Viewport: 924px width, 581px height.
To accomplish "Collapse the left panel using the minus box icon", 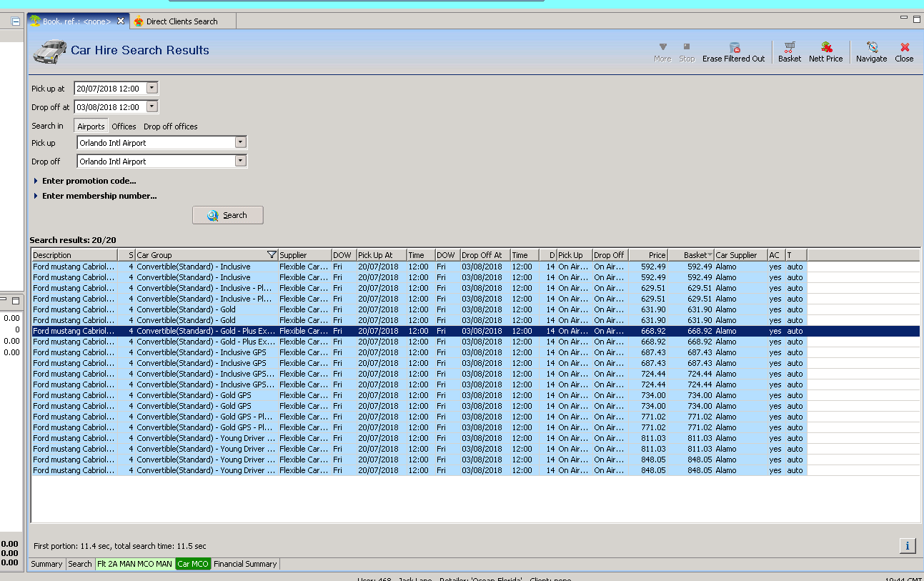I will pyautogui.click(x=16, y=21).
